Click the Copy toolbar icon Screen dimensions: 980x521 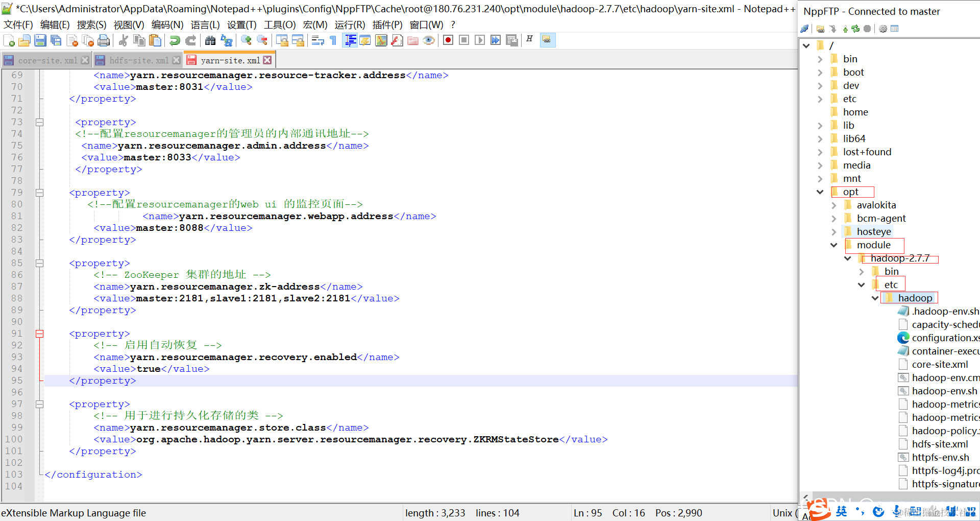pyautogui.click(x=139, y=40)
